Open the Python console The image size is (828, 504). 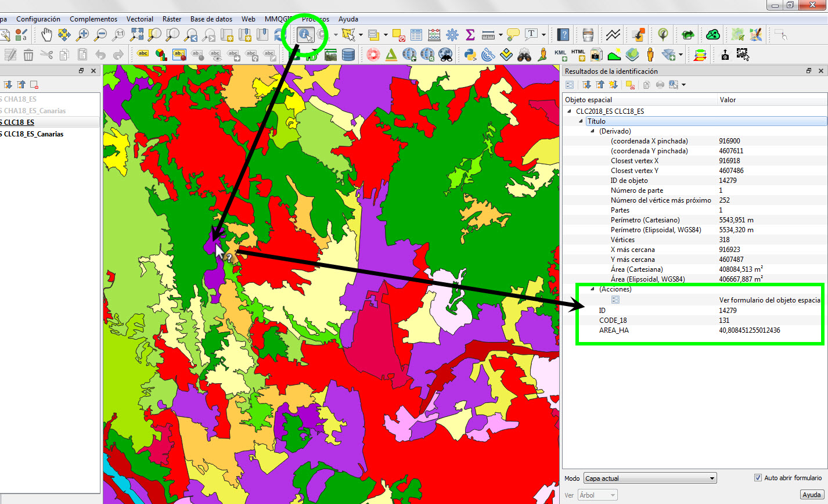[x=470, y=55]
